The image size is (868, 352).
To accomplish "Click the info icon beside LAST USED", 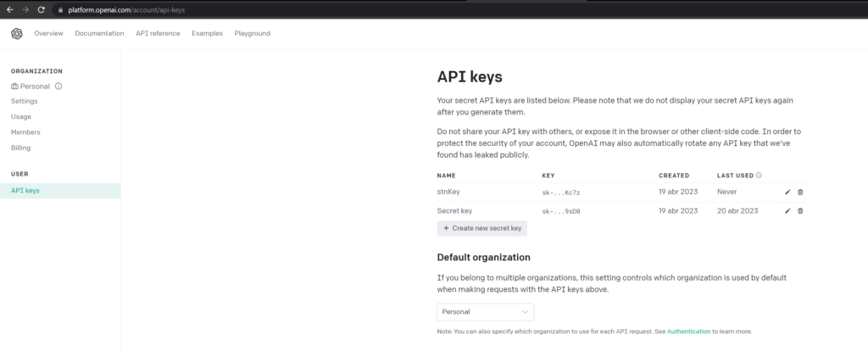I will 759,176.
